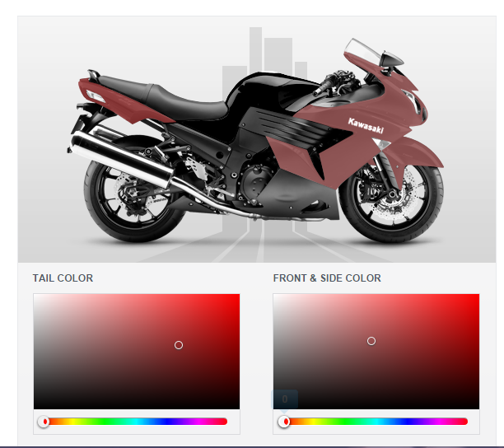This screenshot has height=448, width=504.
Task: Pick pure red corner in Tail Color picker
Action: point(238,296)
